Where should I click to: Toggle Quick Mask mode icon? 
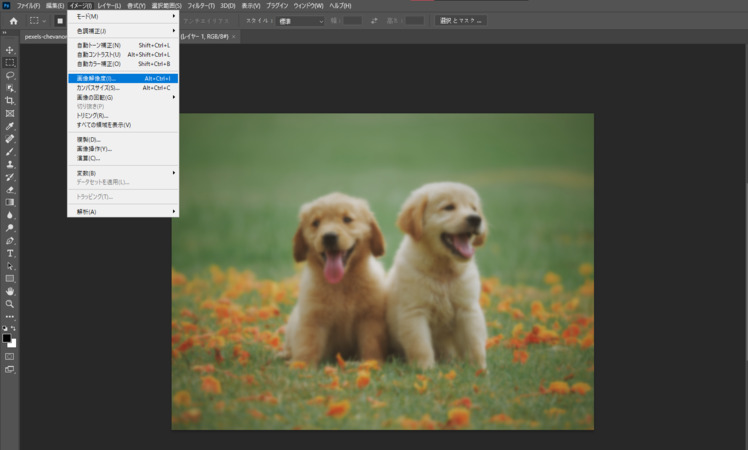10,355
